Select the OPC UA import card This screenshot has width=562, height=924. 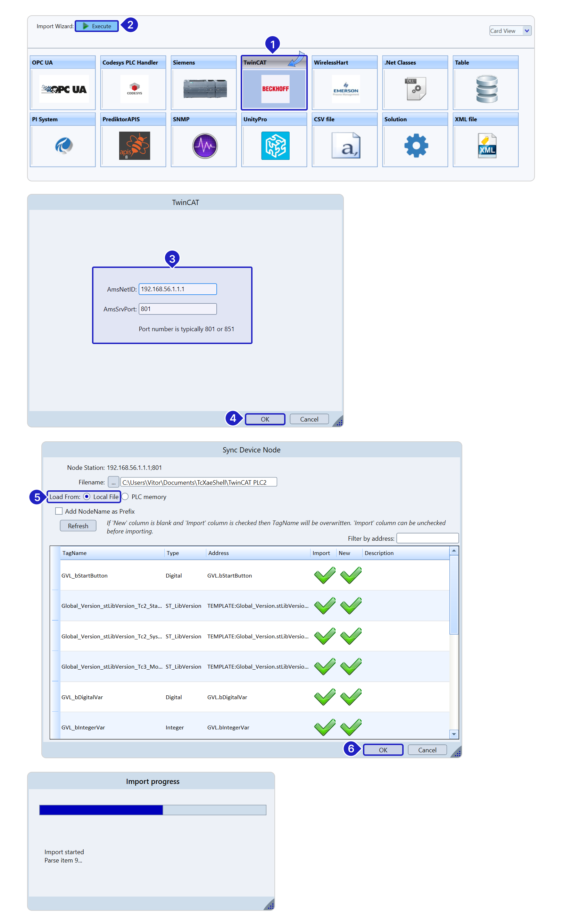(63, 82)
